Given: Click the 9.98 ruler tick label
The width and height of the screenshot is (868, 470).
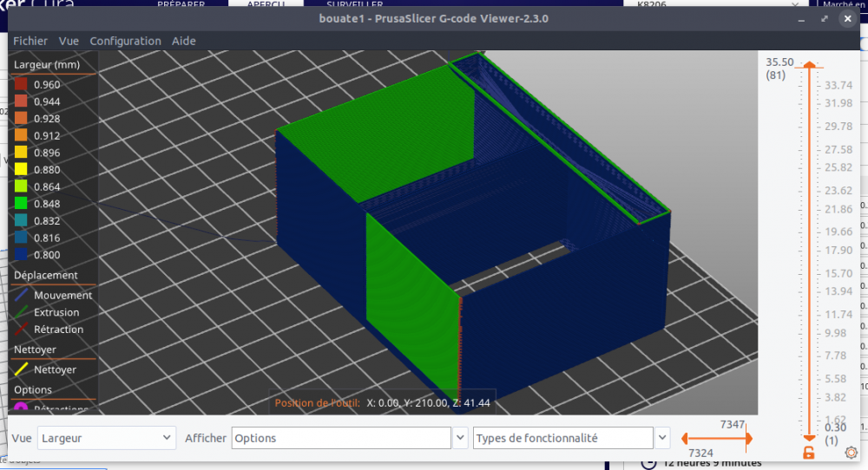Looking at the screenshot, I should (835, 334).
